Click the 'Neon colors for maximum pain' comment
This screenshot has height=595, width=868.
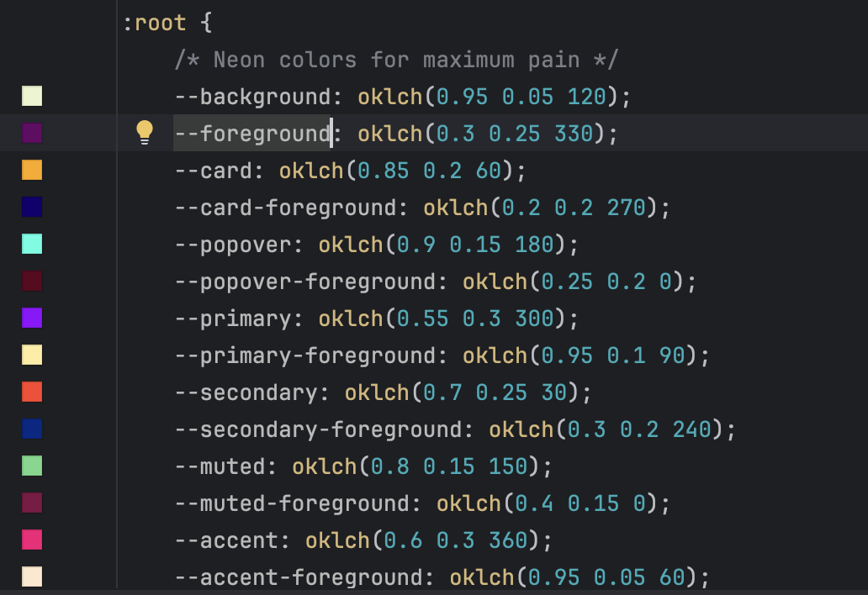395,60
